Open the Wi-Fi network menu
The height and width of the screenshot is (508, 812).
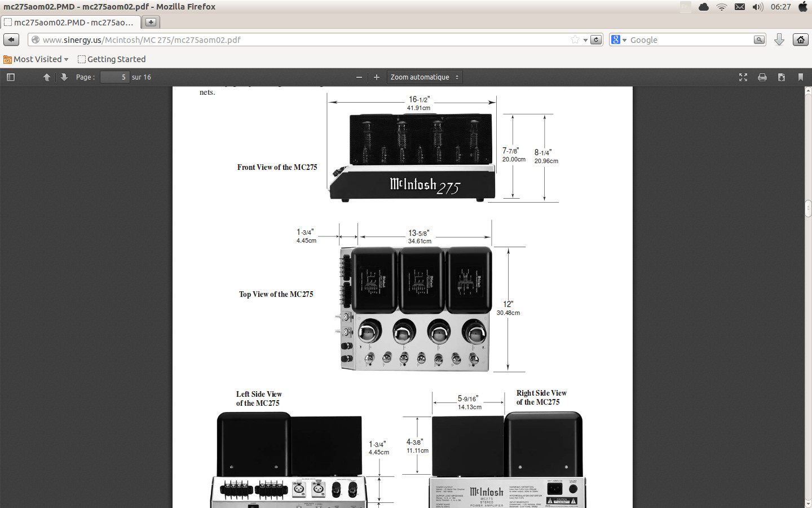click(722, 7)
